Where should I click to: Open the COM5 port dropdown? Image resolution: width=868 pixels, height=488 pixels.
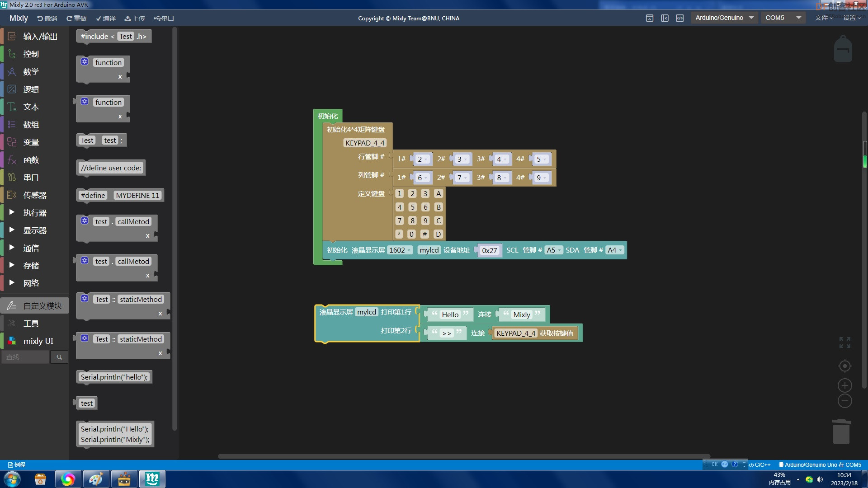[783, 18]
